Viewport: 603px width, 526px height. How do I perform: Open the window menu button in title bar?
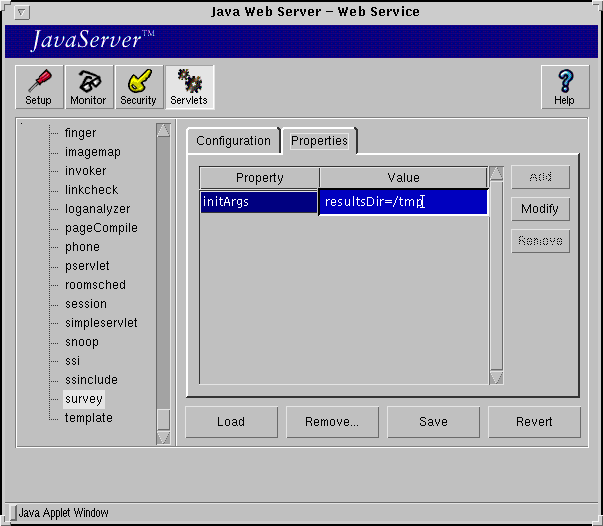point(22,12)
